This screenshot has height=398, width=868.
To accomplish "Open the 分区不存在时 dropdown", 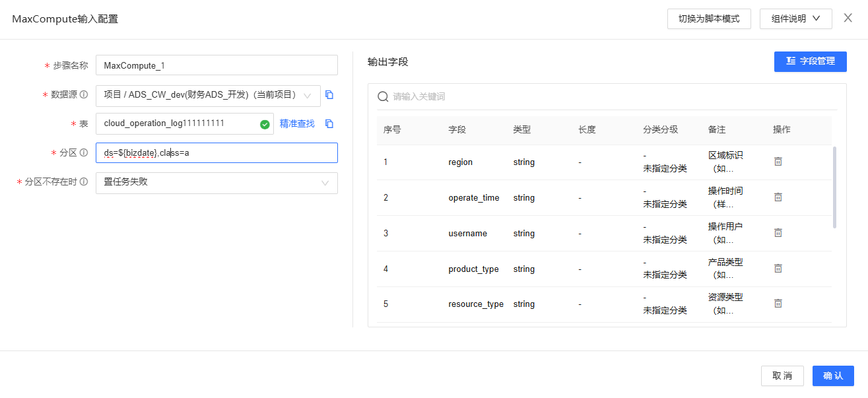I will click(x=217, y=183).
